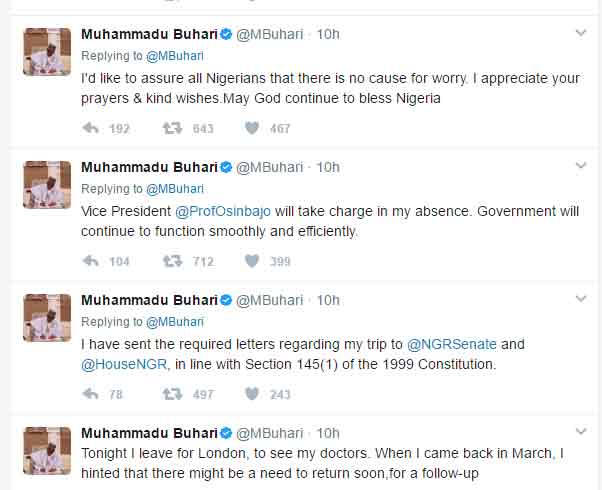The image size is (602, 490).
Task: Like the tweet with 243 likes
Action: coord(252,394)
